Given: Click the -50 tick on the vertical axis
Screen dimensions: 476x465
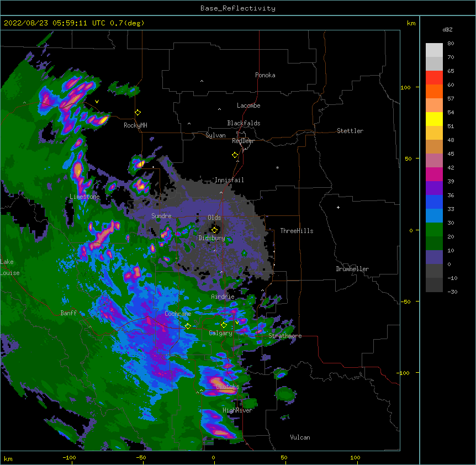Looking at the screenshot, I should [405, 302].
